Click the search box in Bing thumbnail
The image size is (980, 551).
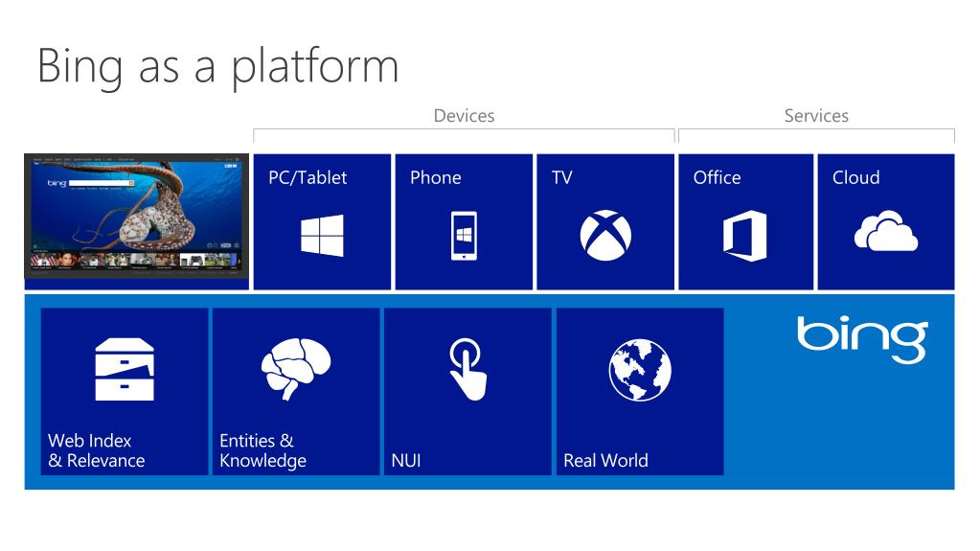pos(102,183)
